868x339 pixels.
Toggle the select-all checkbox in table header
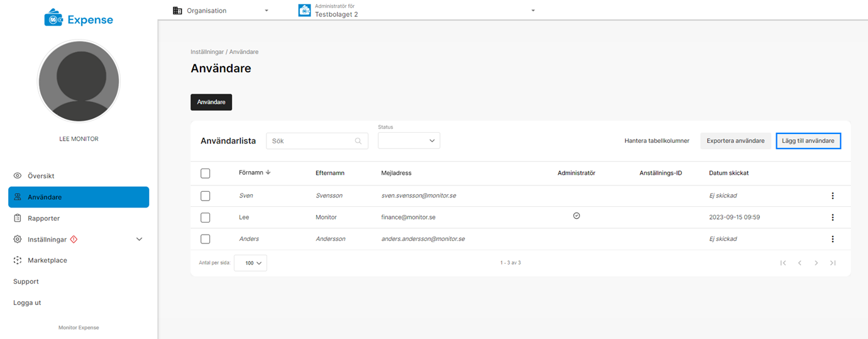[205, 174]
